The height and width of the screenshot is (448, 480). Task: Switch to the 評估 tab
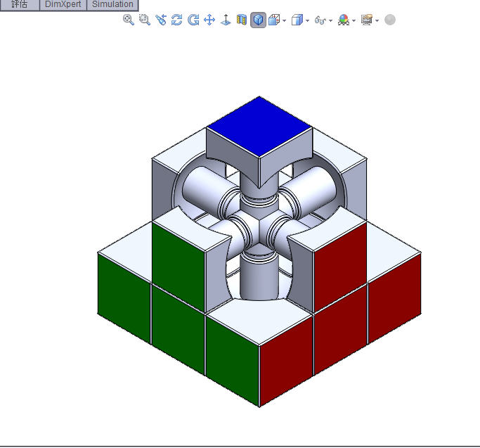click(x=20, y=5)
